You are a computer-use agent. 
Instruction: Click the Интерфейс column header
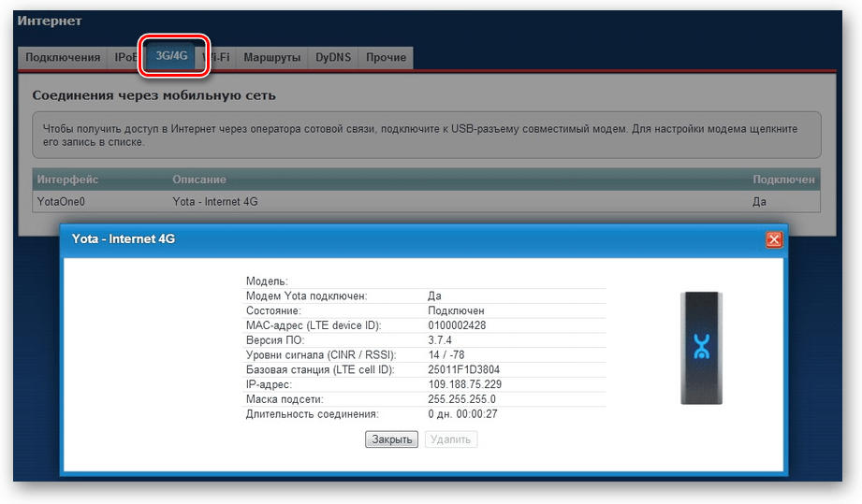pos(67,180)
